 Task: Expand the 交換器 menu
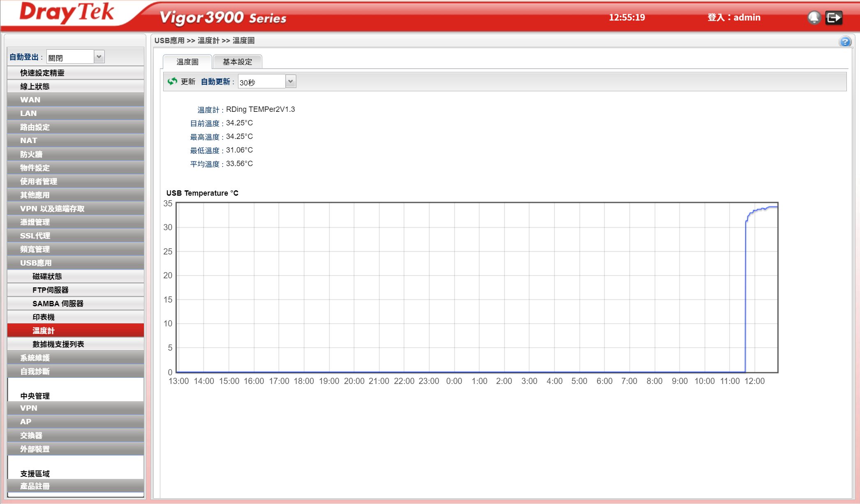tap(76, 435)
